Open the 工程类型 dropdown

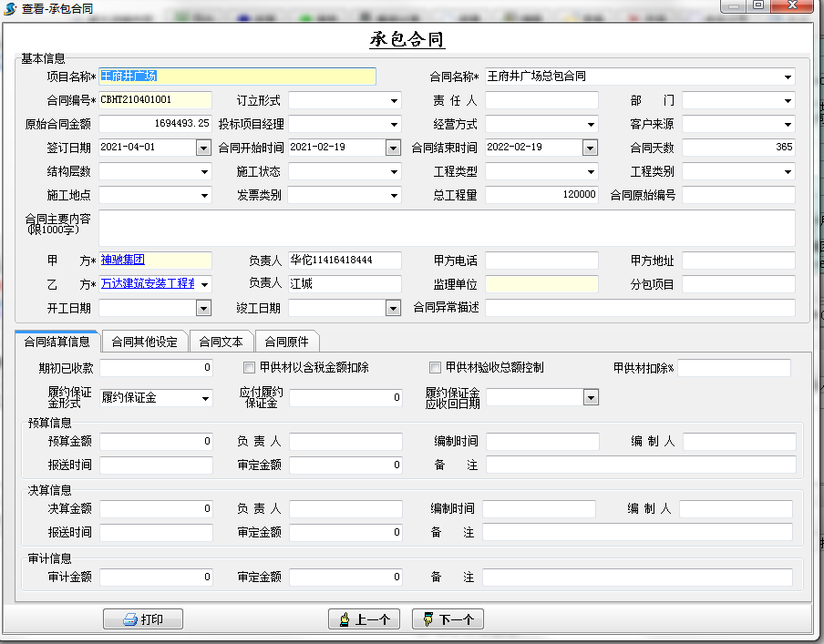(x=591, y=171)
